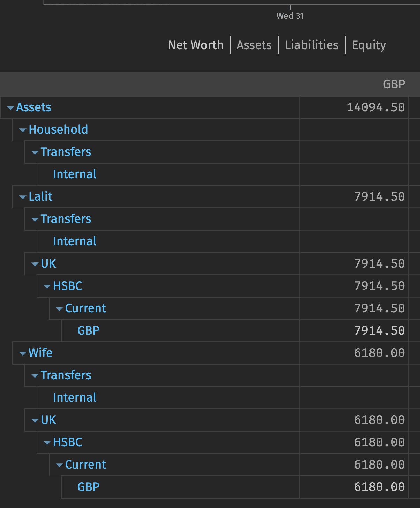Image resolution: width=420 pixels, height=508 pixels.
Task: Collapse the Current account under Wife
Action: 59,465
